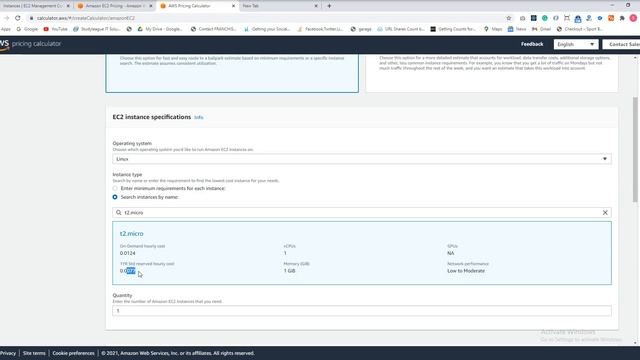Image resolution: width=640 pixels, height=360 pixels.
Task: Click the site lock icon in address bar
Action: (31, 18)
